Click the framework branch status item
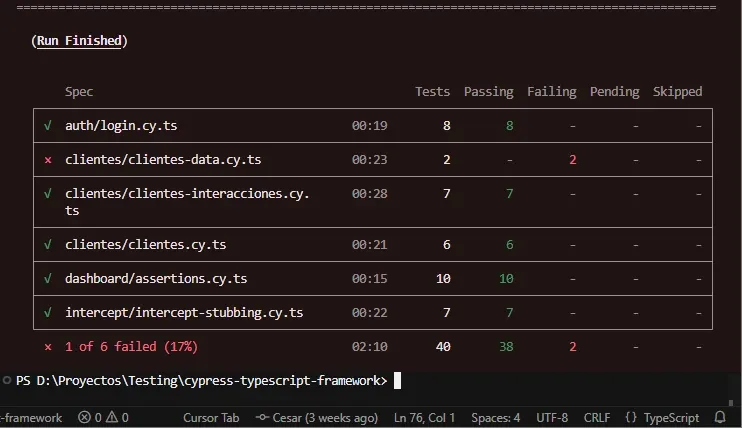The image size is (742, 428). 31,418
